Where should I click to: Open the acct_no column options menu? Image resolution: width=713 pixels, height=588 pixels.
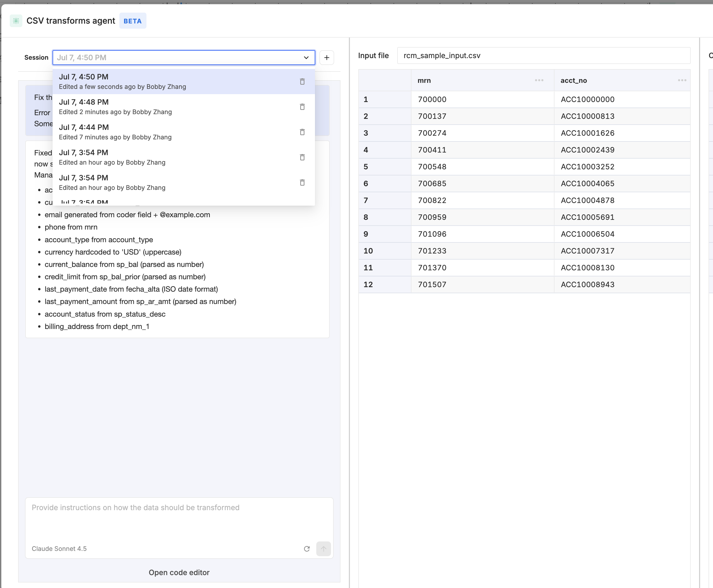coord(682,80)
